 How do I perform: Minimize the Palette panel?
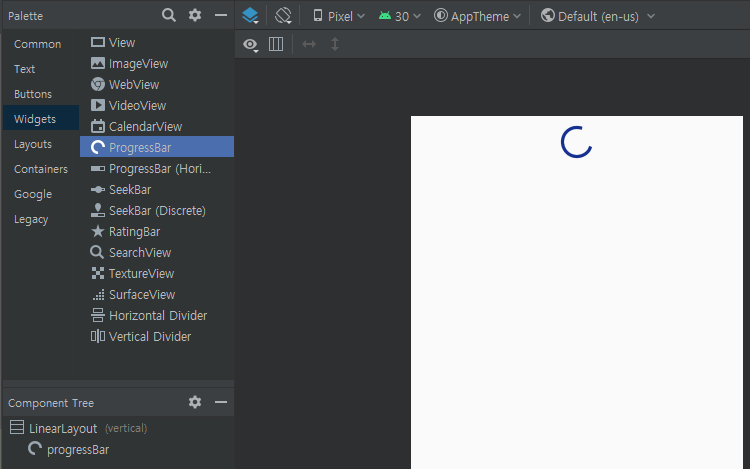coord(221,15)
